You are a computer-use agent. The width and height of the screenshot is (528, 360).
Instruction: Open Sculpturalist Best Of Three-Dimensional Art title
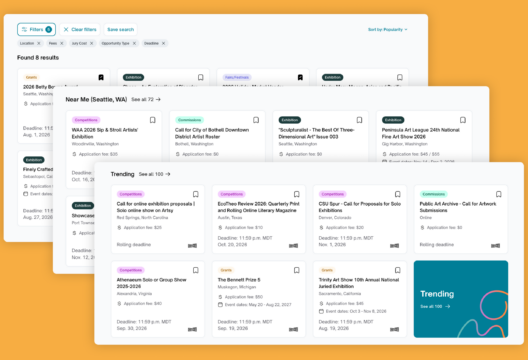tap(316, 133)
